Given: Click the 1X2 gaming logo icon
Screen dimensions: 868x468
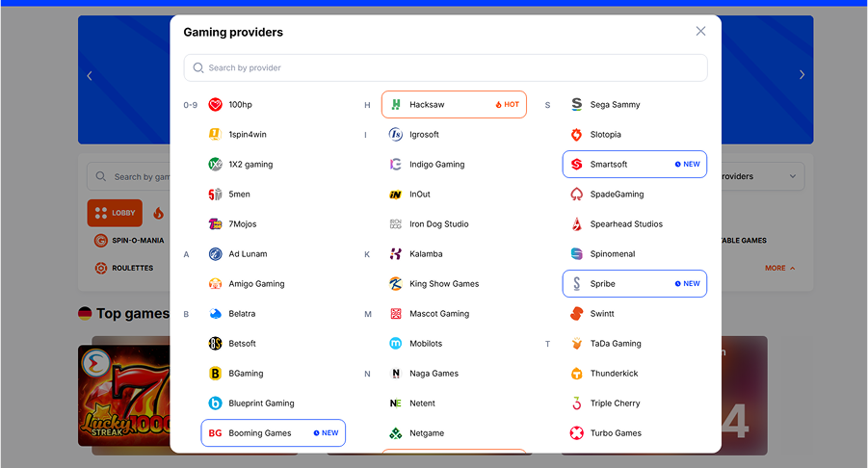Looking at the screenshot, I should (216, 165).
